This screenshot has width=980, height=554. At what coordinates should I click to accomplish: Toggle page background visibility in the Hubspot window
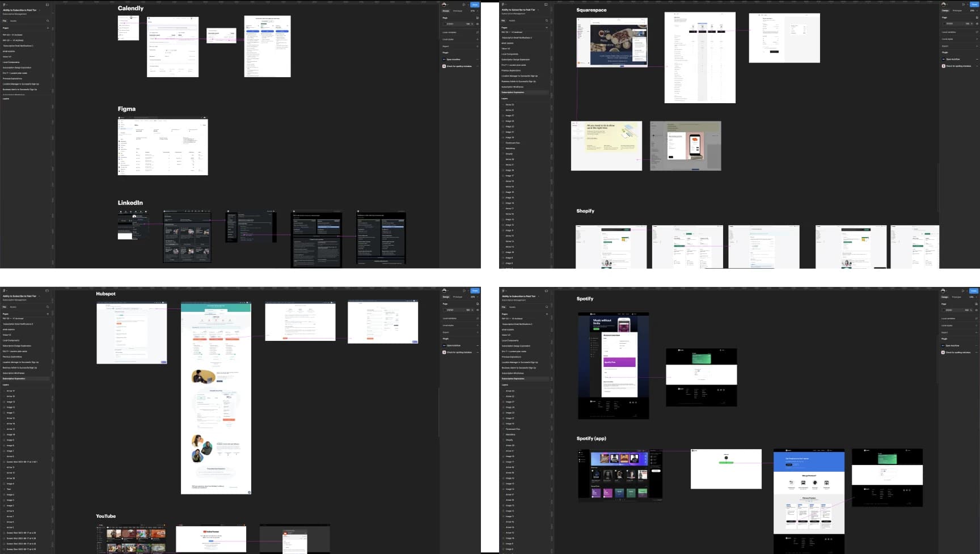pyautogui.click(x=478, y=310)
